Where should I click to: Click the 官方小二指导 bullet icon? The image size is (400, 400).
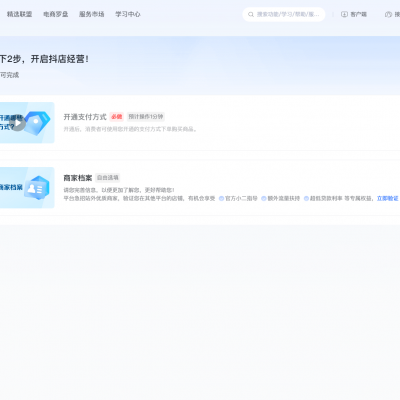221,198
